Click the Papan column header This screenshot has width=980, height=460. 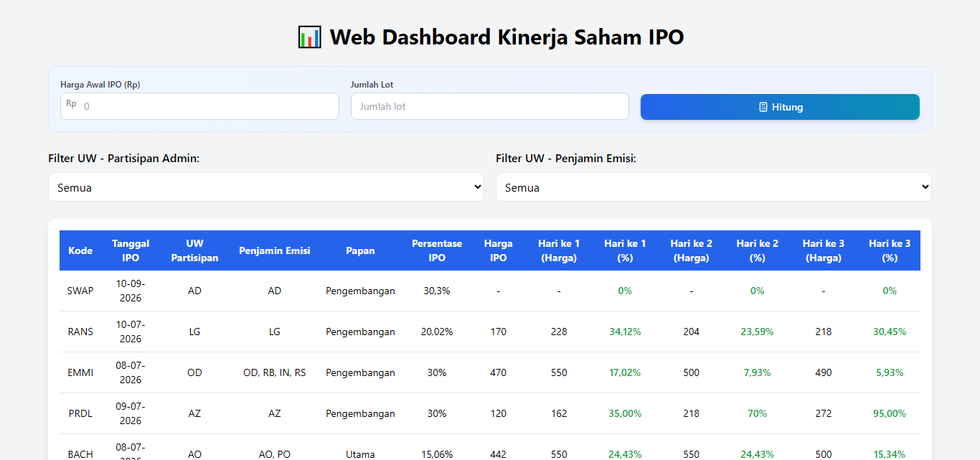[360, 250]
